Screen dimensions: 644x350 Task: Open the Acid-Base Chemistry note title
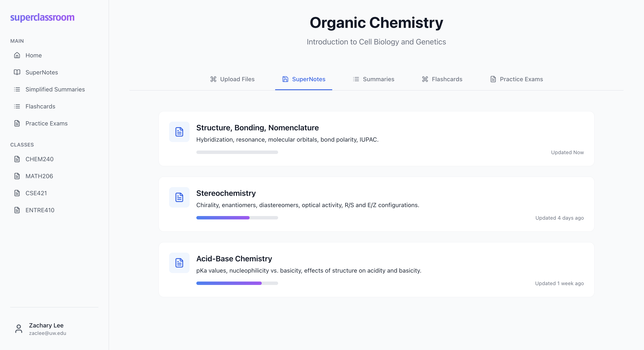(234, 259)
